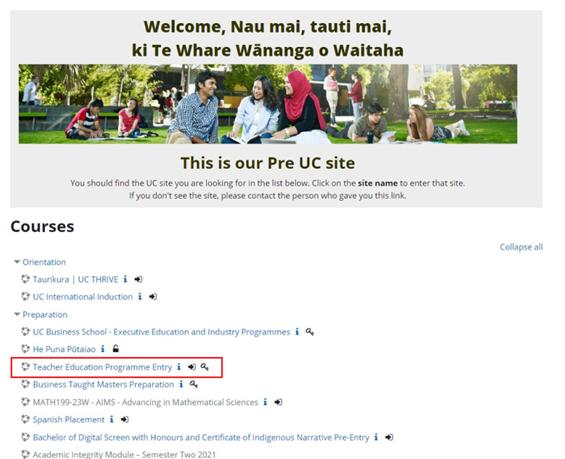565x459 pixels.
Task: Open Spanish Placement course
Action: (68, 420)
